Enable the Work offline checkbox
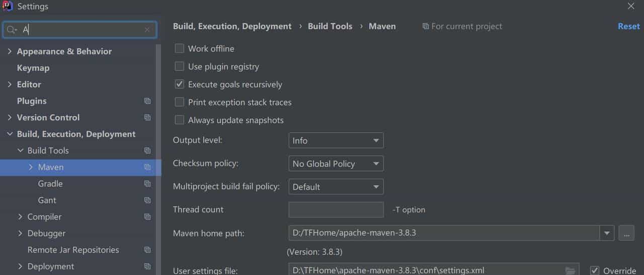Screen dimensions: 644x275 pos(180,49)
